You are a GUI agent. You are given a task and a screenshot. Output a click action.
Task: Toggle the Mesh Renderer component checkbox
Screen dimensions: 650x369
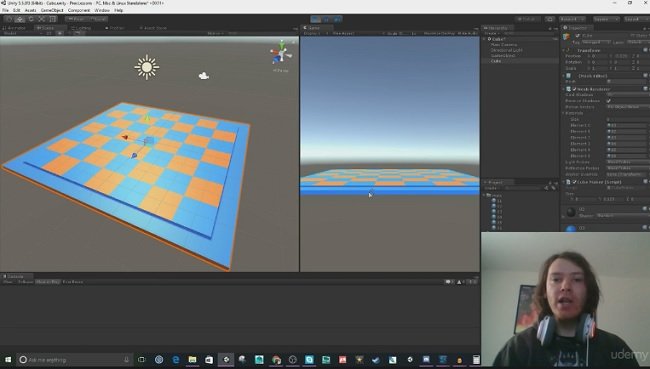coord(575,89)
